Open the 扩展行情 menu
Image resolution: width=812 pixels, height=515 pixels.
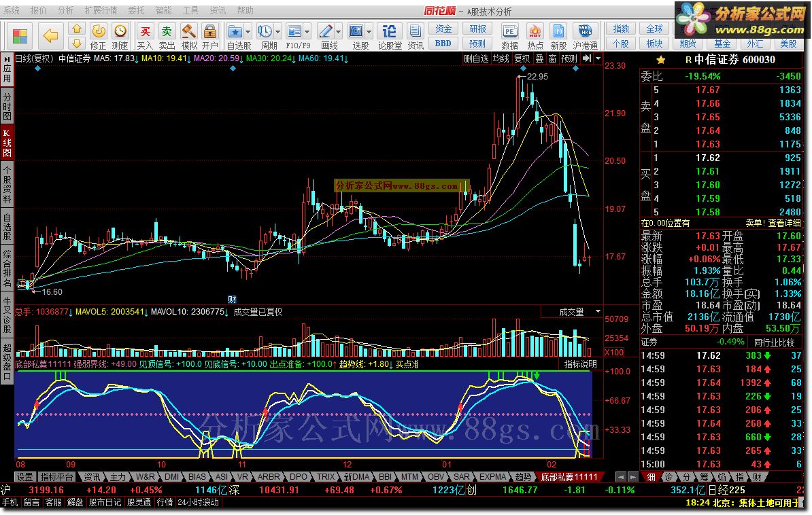tap(101, 10)
